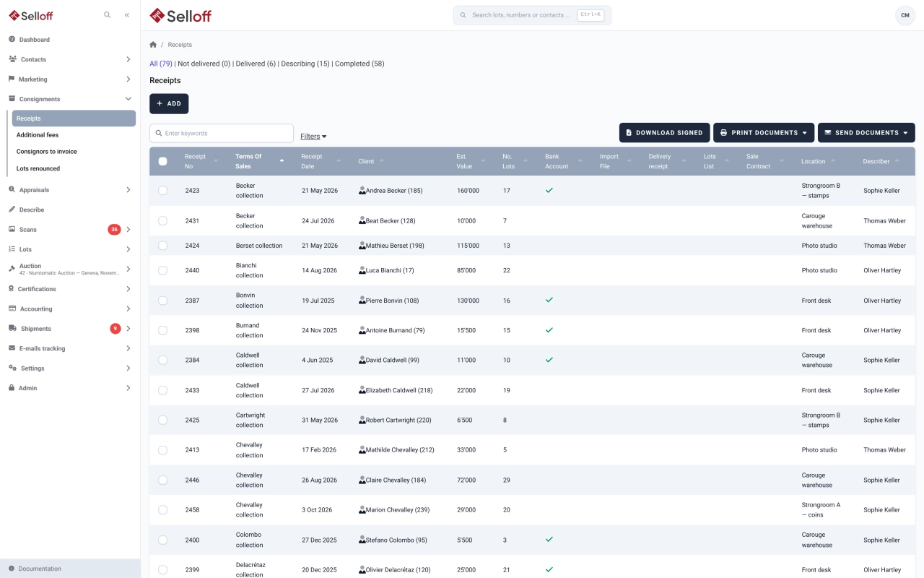Viewport: 924px width, 578px height.
Task: Click the Contacts people icon
Action: click(12, 59)
